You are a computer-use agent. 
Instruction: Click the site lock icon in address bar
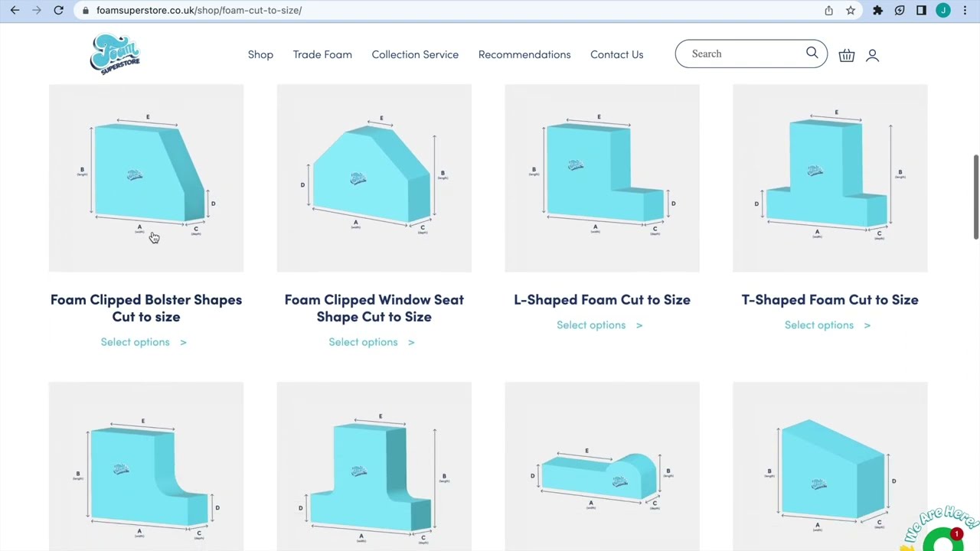pos(85,11)
